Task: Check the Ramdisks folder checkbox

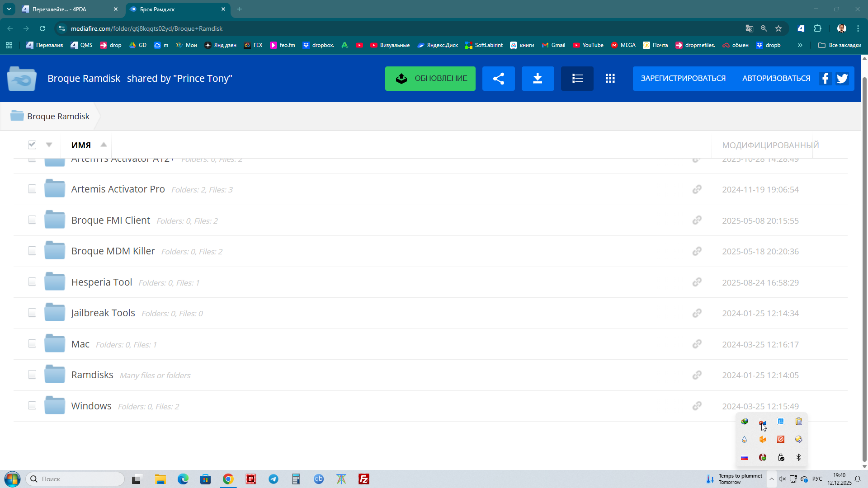Action: (32, 375)
